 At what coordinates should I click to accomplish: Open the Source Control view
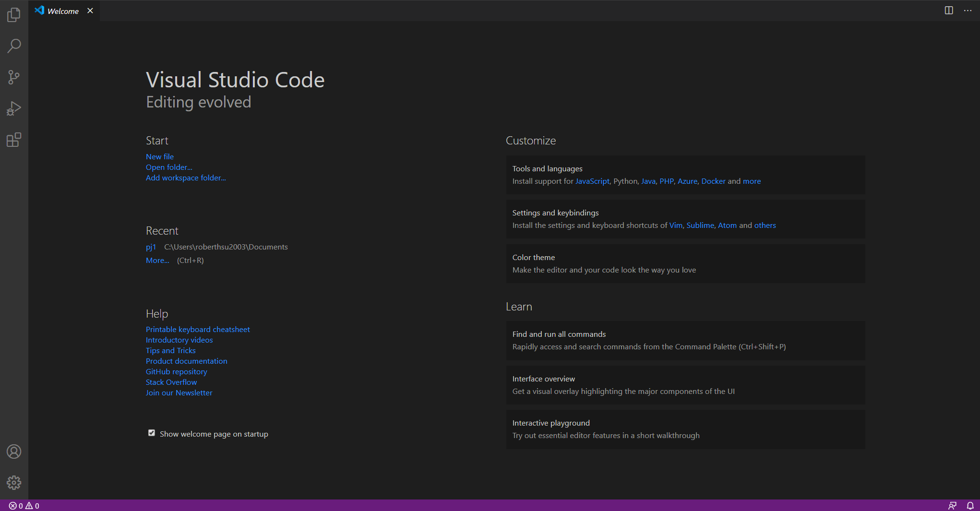[14, 77]
